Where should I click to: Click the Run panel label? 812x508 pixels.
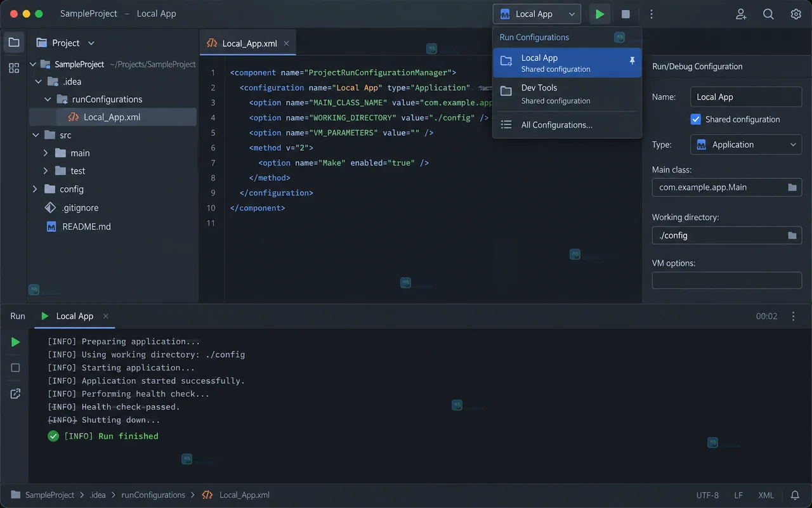(18, 316)
